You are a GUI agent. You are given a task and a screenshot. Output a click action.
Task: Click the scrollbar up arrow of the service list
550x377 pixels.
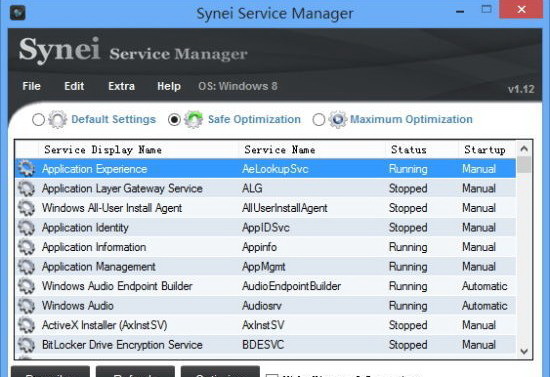524,149
